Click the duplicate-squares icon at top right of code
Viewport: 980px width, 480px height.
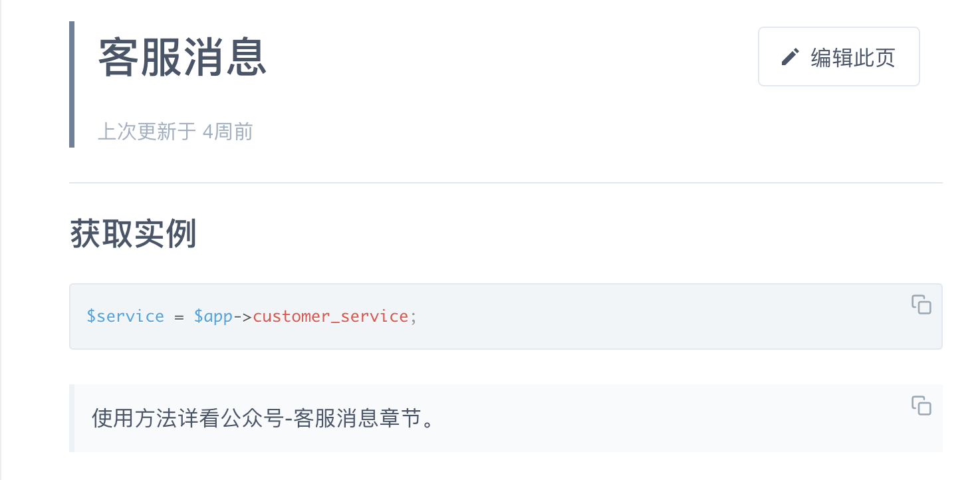click(921, 306)
